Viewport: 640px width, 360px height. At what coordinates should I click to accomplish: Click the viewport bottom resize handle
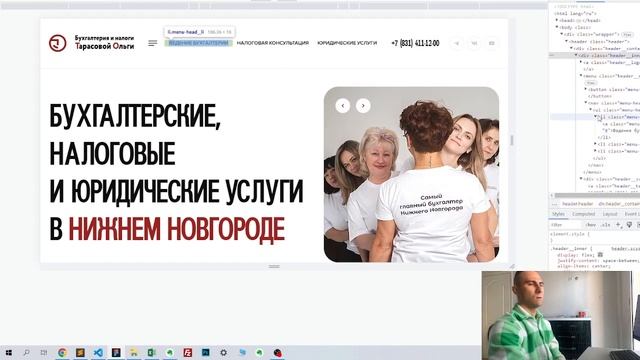(x=274, y=266)
